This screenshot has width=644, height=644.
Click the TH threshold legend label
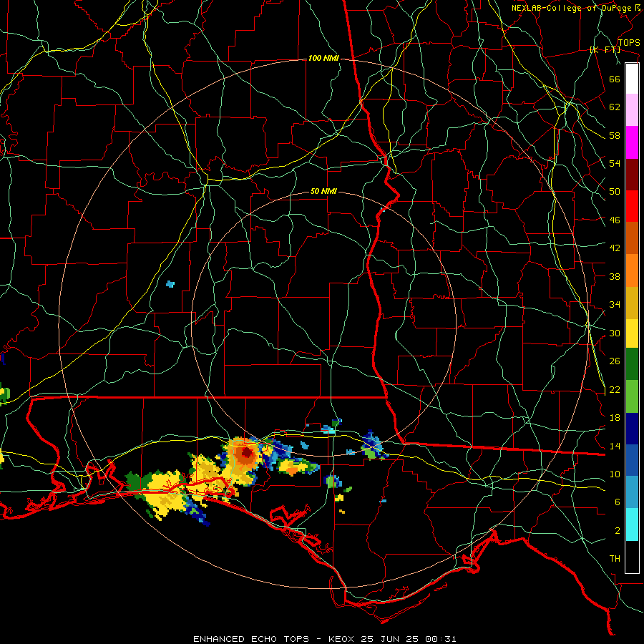(615, 559)
